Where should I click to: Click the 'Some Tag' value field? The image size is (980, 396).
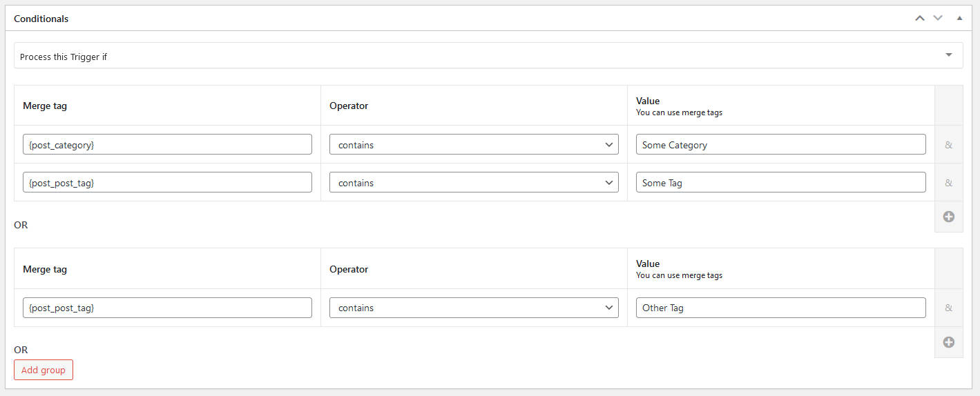[780, 183]
